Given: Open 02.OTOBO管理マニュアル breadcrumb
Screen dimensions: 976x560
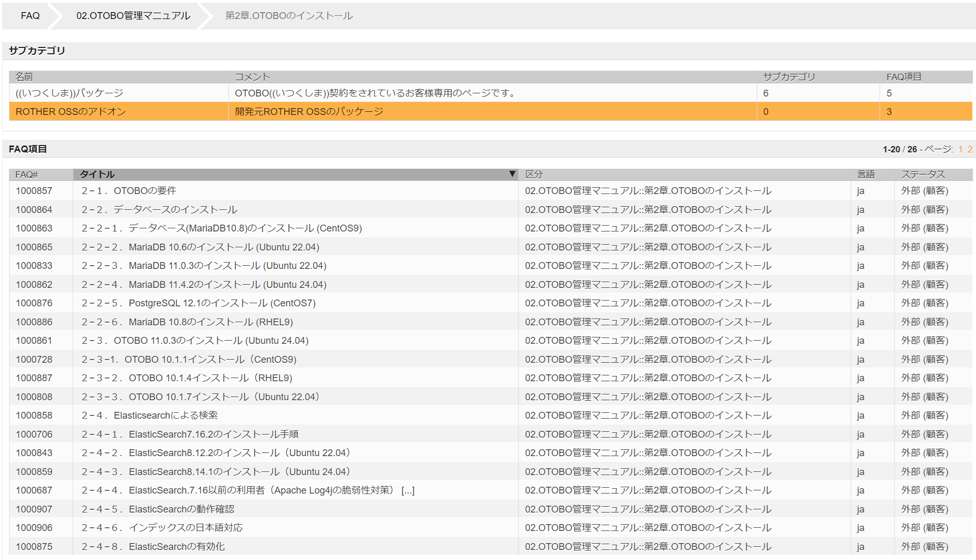Looking at the screenshot, I should tap(133, 16).
